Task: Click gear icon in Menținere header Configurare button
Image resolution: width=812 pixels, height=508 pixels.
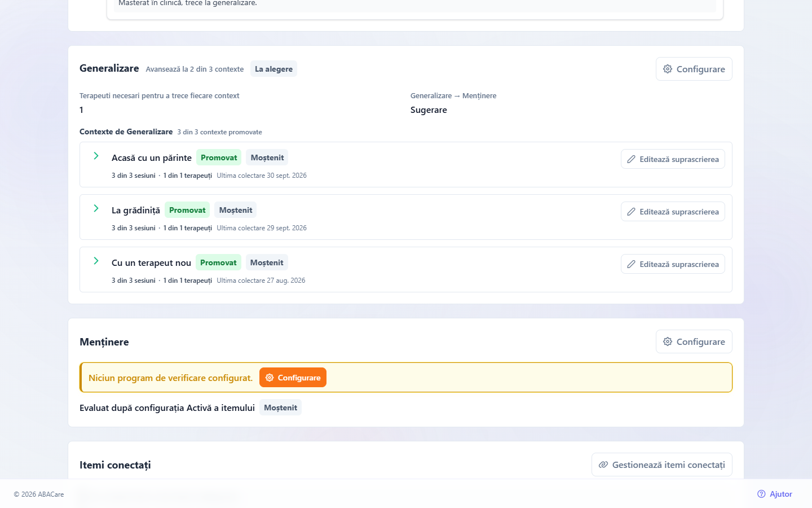Action: [668, 341]
